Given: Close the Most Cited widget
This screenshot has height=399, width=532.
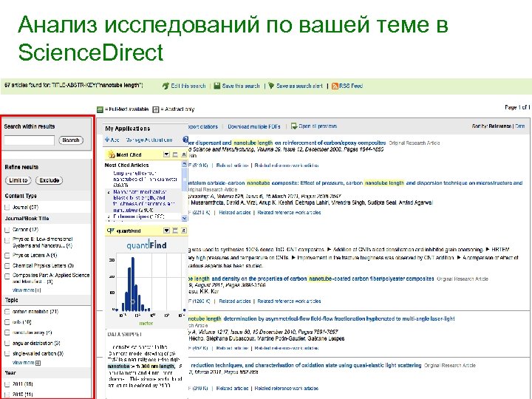Looking at the screenshot, I should (x=183, y=154).
